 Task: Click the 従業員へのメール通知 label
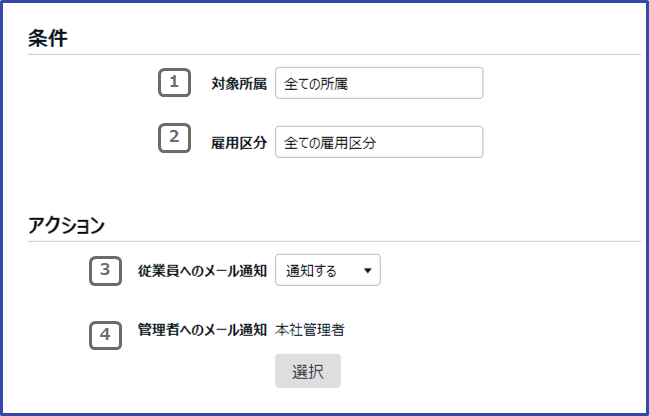202,270
